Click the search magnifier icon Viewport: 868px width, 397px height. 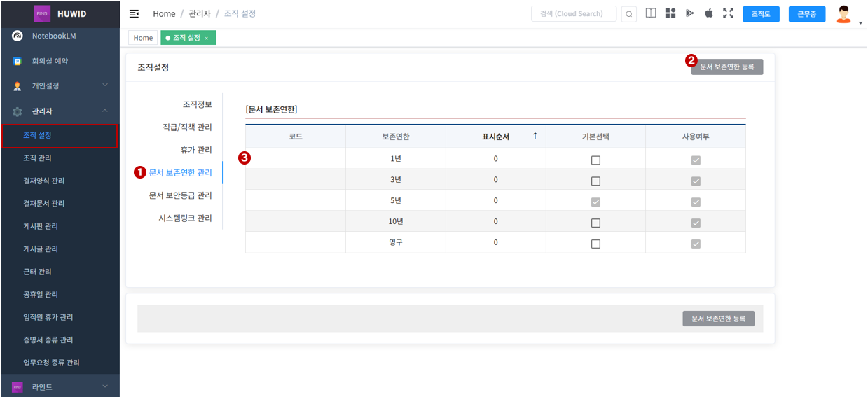pos(629,14)
